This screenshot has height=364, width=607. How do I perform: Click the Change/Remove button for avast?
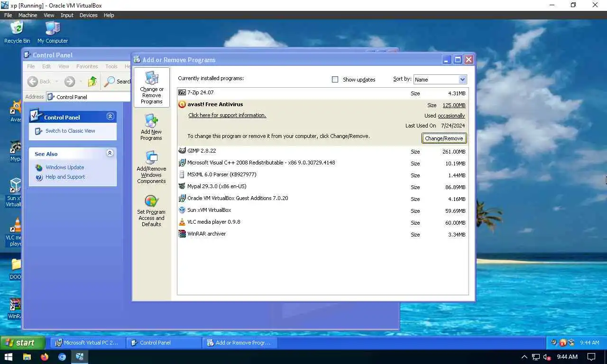click(x=444, y=138)
